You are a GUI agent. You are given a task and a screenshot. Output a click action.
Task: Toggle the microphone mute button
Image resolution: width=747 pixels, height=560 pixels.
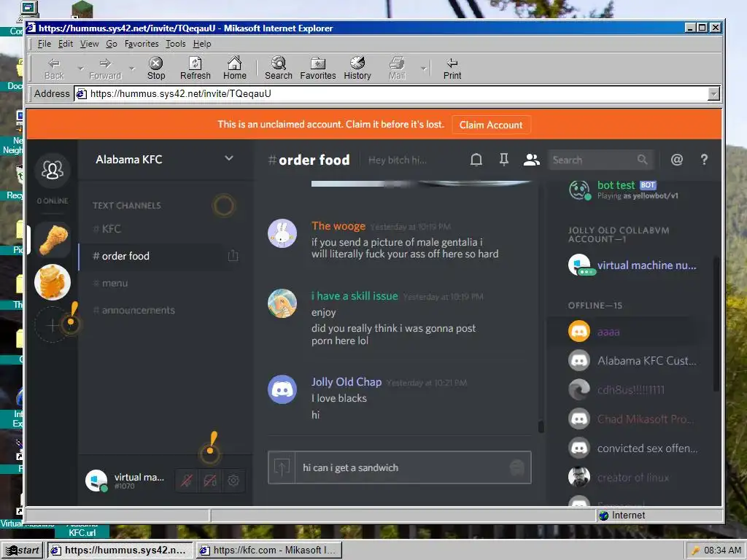click(x=186, y=481)
